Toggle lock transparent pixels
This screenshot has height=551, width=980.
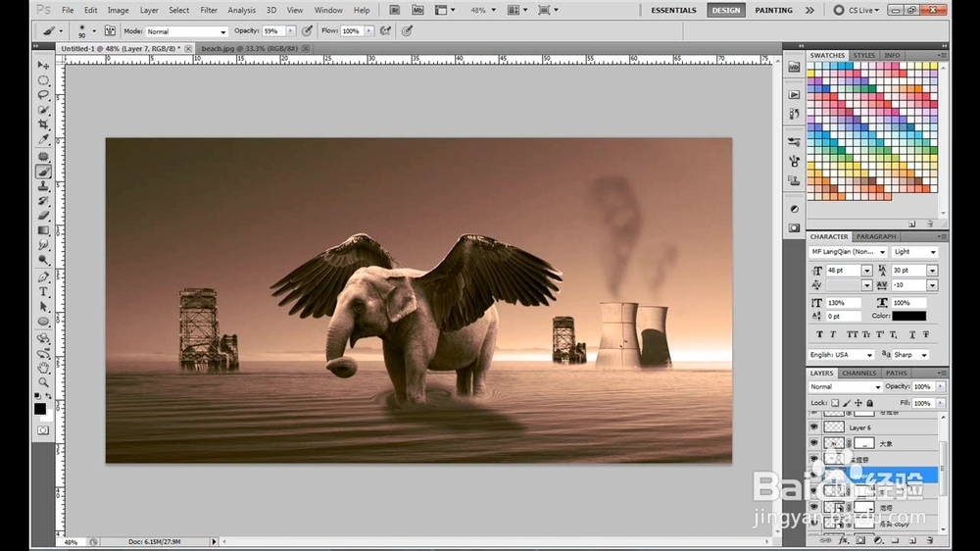pyautogui.click(x=835, y=403)
